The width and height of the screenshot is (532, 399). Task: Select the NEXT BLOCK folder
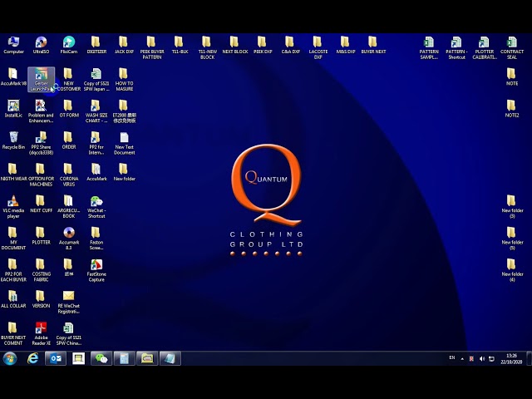tap(235, 45)
